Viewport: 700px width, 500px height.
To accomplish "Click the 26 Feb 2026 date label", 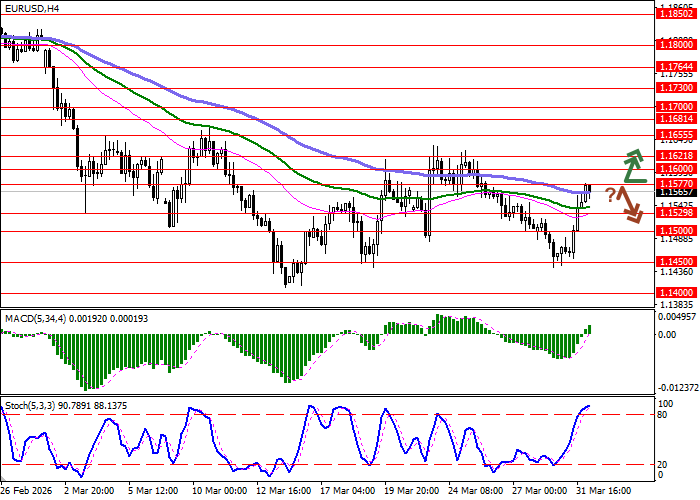I will [27, 491].
